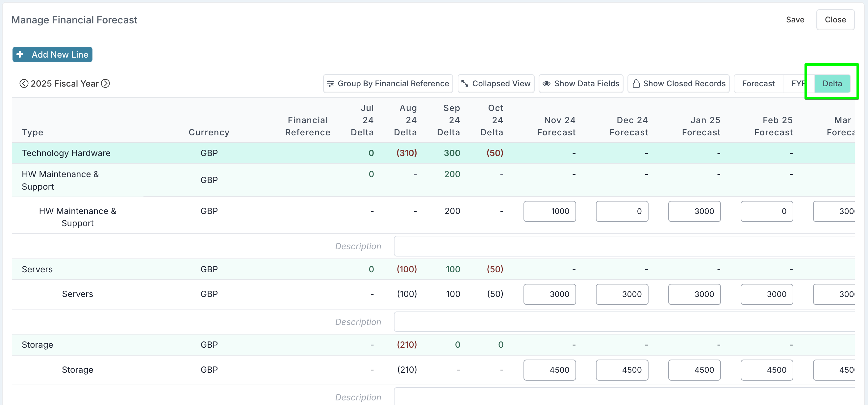Screen dimensions: 868x405
Task: Click the 2025 Fiscal Year label
Action: (x=64, y=83)
